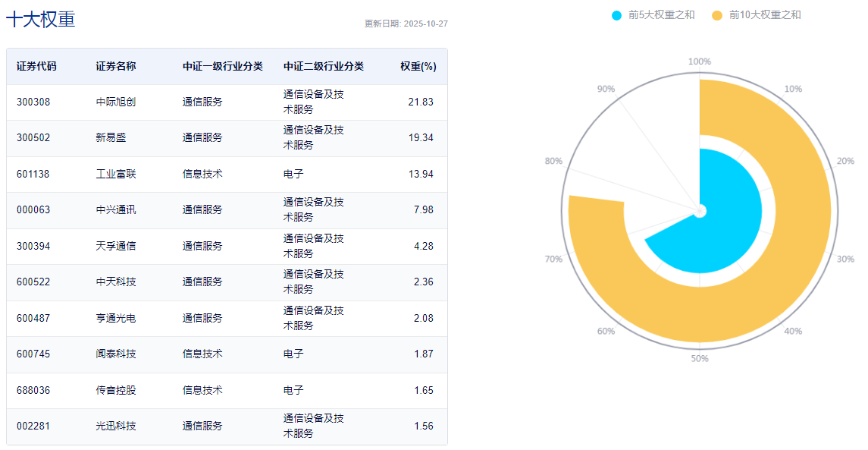
Task: Select the 证券代码 column header
Action: pos(36,66)
